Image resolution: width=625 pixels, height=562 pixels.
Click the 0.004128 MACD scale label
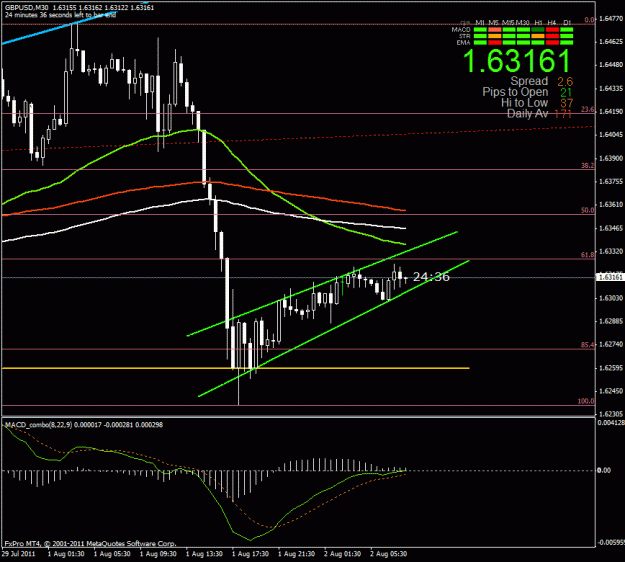coord(610,422)
